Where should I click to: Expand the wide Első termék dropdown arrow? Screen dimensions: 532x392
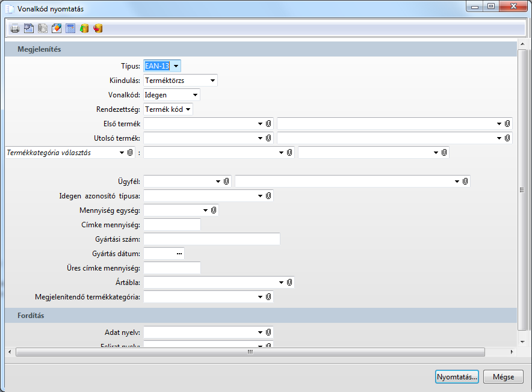499,124
